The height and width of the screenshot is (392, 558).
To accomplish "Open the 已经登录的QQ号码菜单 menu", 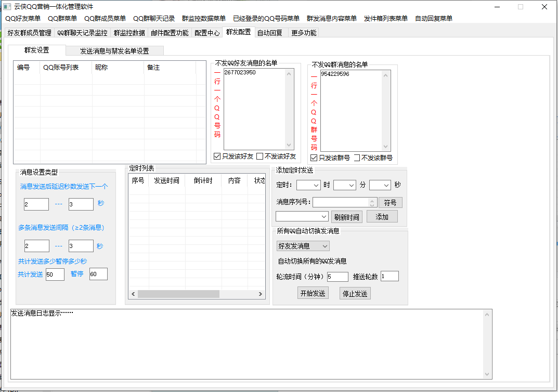I will (266, 19).
